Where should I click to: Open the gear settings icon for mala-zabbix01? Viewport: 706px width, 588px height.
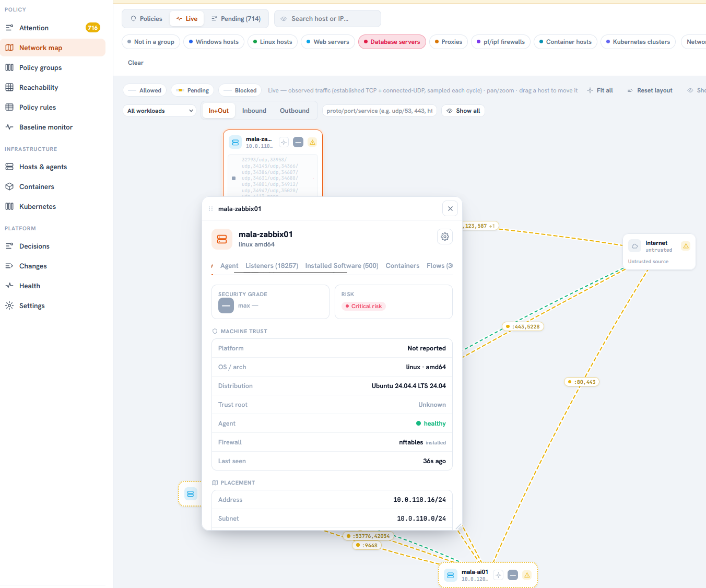(445, 237)
